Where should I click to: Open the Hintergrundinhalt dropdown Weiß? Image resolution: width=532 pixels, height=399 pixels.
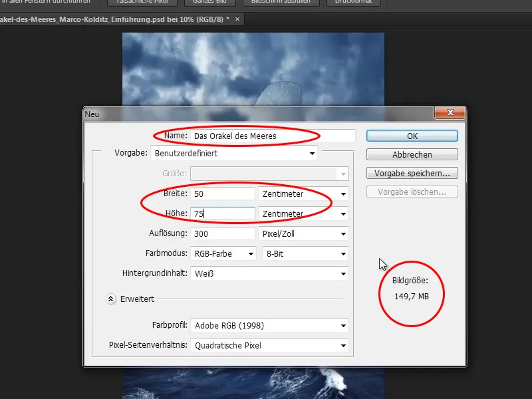click(x=270, y=274)
